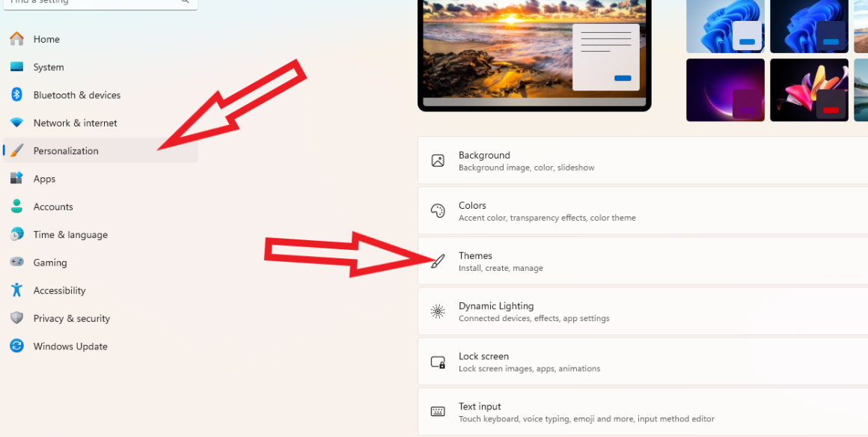Screen dimensions: 868x437
Task: Apply the purple Glow theme thumbnail
Action: tap(725, 90)
